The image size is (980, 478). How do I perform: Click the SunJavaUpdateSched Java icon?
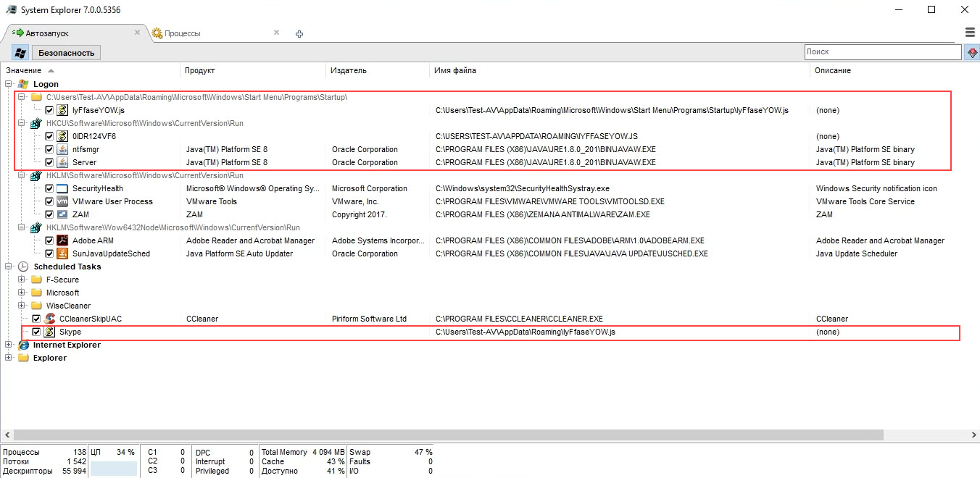tap(62, 253)
